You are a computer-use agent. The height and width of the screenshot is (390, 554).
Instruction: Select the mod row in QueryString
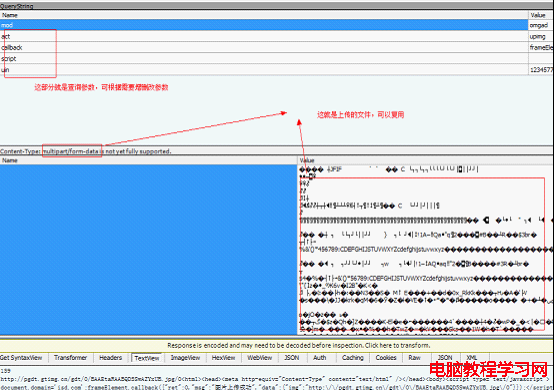277,25
